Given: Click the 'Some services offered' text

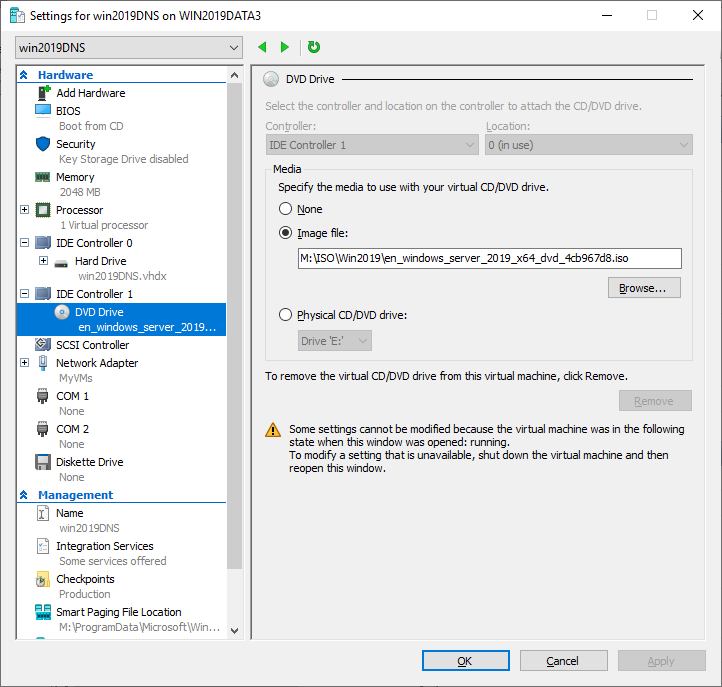Looking at the screenshot, I should pos(113,561).
